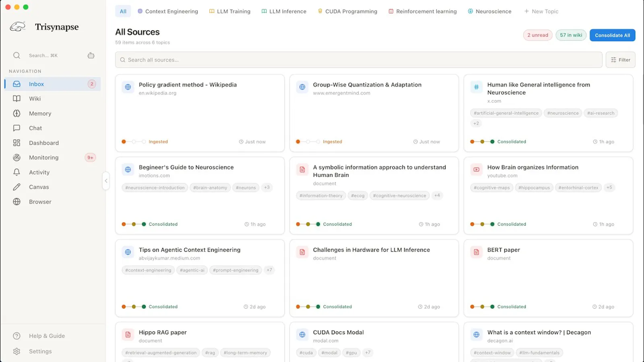The width and height of the screenshot is (644, 362).
Task: Click the Beginner's Guide to Neuroscience title
Action: coord(186,167)
